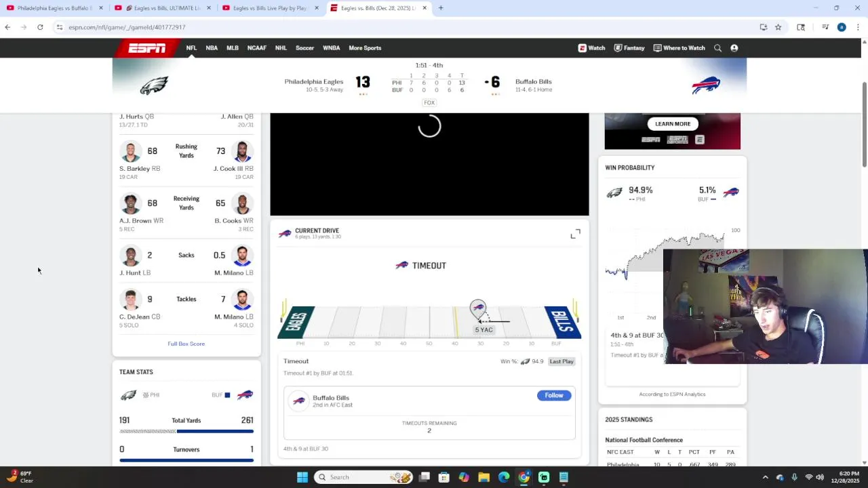Click J. Hunt player headshot
This screenshot has height=488, width=868.
[131, 256]
